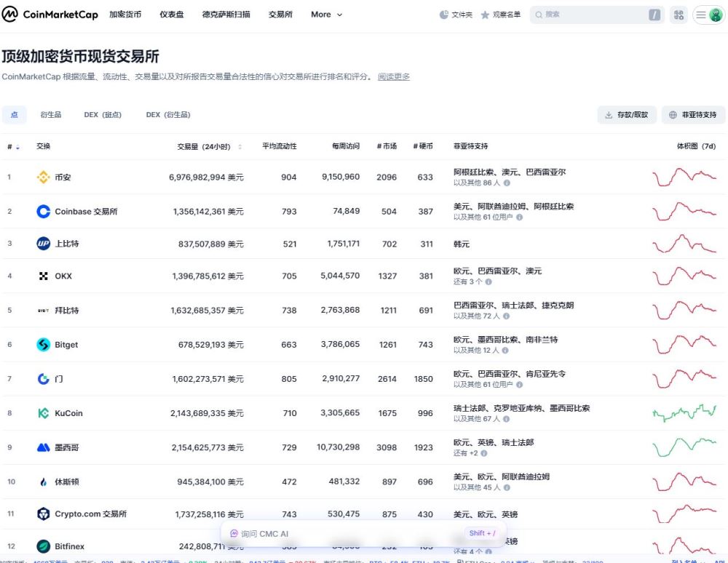Sort by rank # column header
Image resolution: width=728 pixels, height=563 pixels.
tap(13, 146)
